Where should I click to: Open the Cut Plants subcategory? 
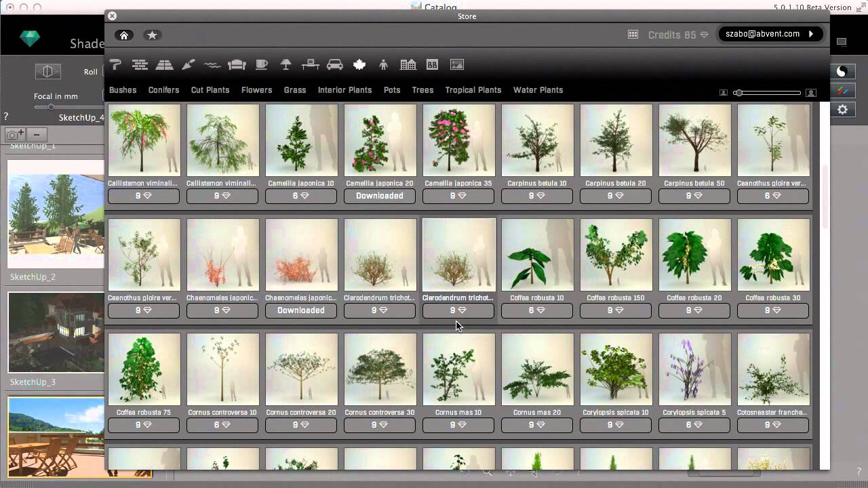(x=210, y=89)
